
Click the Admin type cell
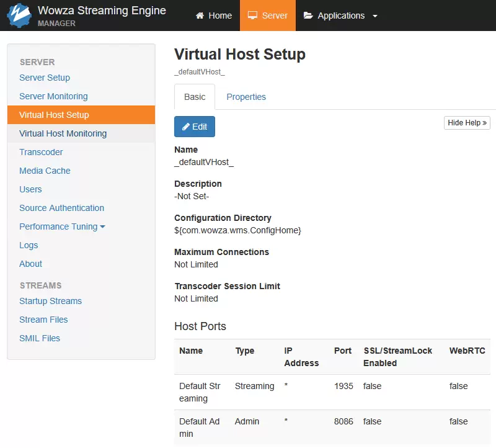point(247,422)
